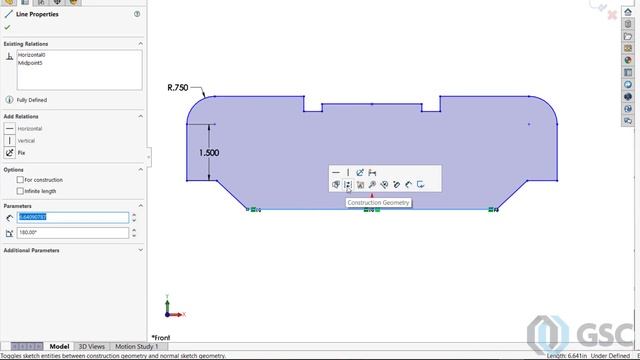Select Horizontal0 in Existing Relations list
640x360 pixels.
click(31, 55)
